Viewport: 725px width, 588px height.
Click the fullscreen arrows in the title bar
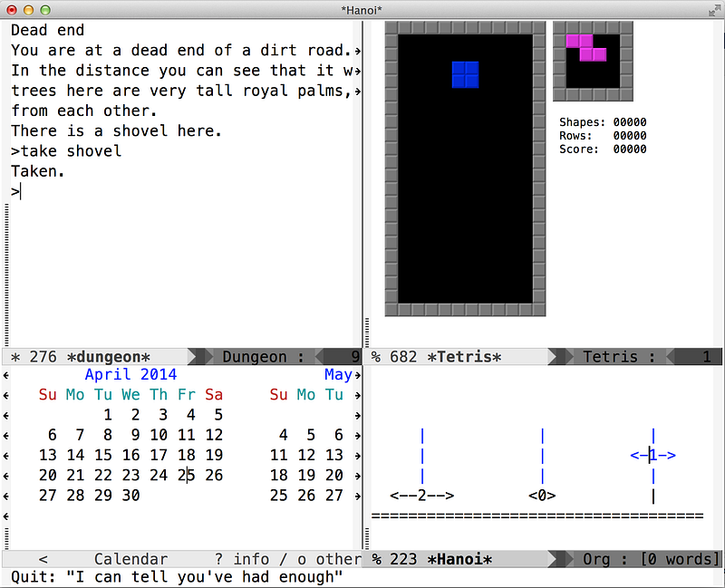click(x=711, y=9)
